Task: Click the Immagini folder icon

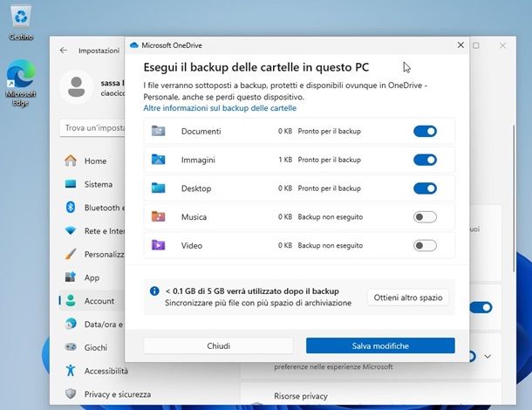Action: click(158, 160)
